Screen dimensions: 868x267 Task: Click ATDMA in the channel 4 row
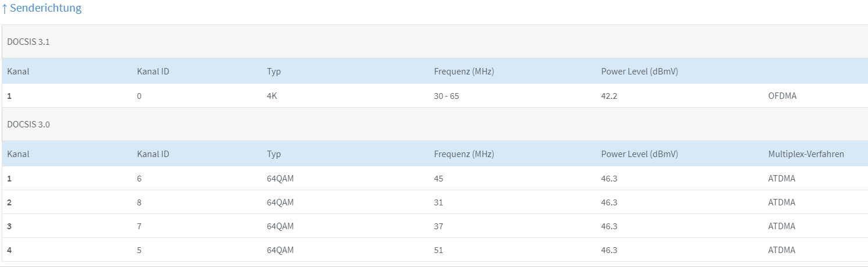pyautogui.click(x=781, y=250)
